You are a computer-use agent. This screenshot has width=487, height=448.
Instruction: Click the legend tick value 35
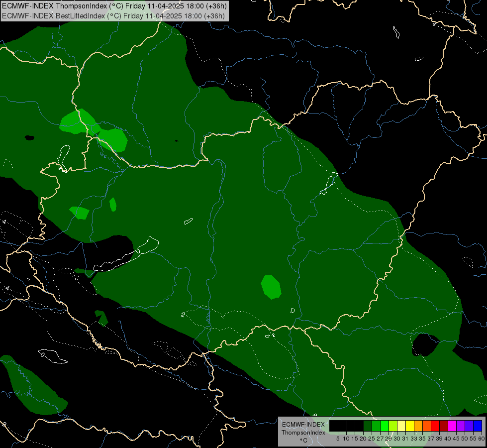click(422, 439)
